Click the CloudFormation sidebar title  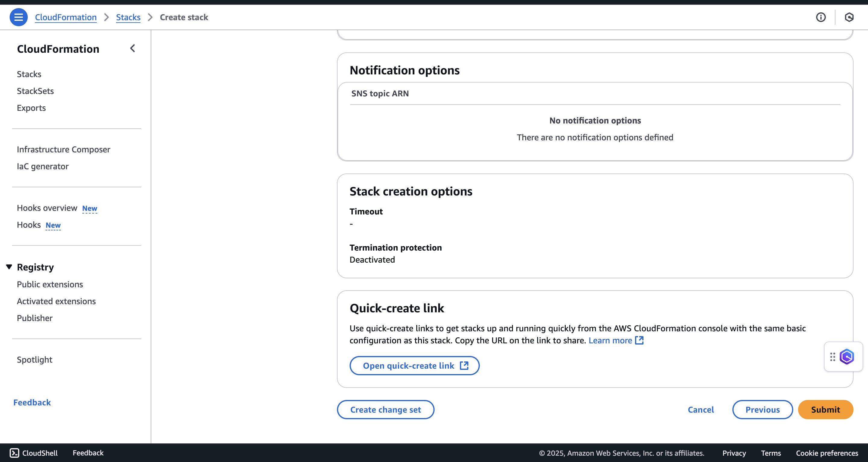(x=58, y=49)
